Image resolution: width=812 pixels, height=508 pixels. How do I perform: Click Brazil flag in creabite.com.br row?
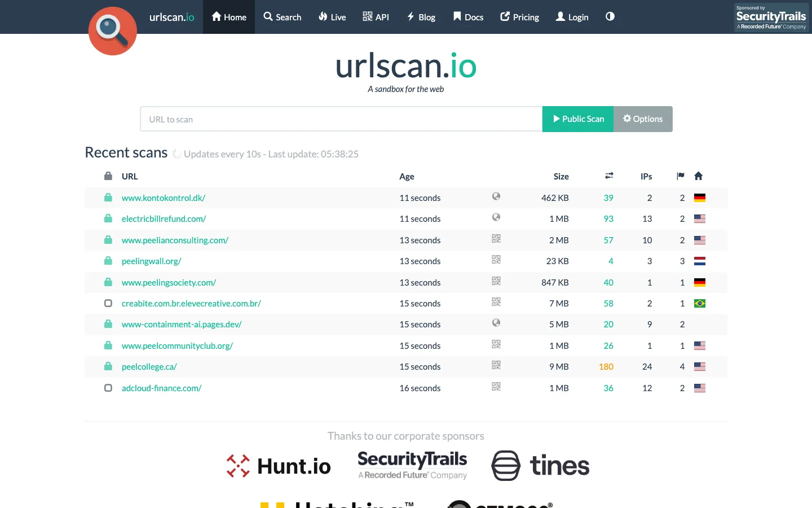point(700,304)
